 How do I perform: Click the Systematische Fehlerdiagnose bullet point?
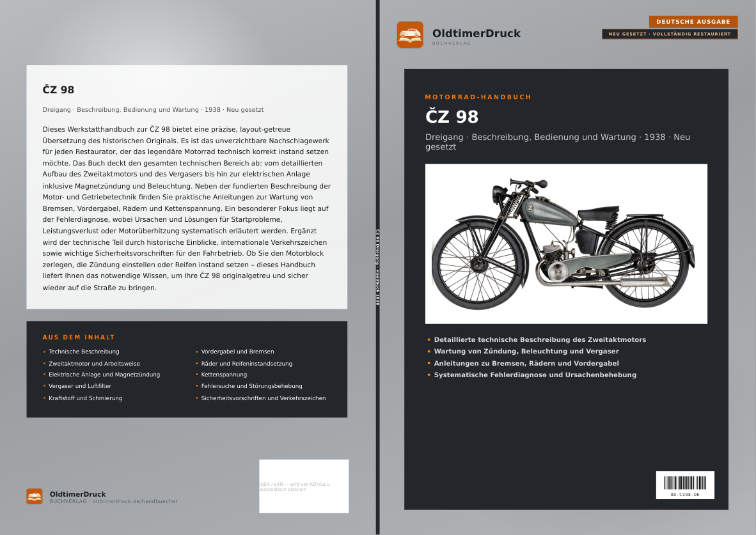coord(535,375)
